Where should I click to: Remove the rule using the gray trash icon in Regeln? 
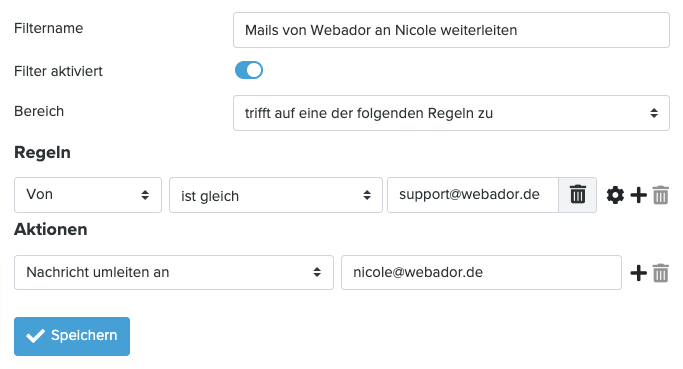point(660,195)
